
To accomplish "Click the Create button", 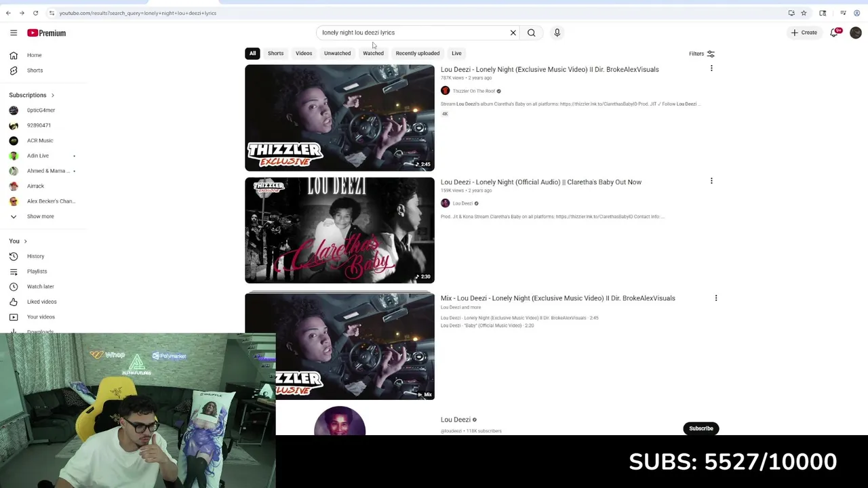I will pos(804,33).
